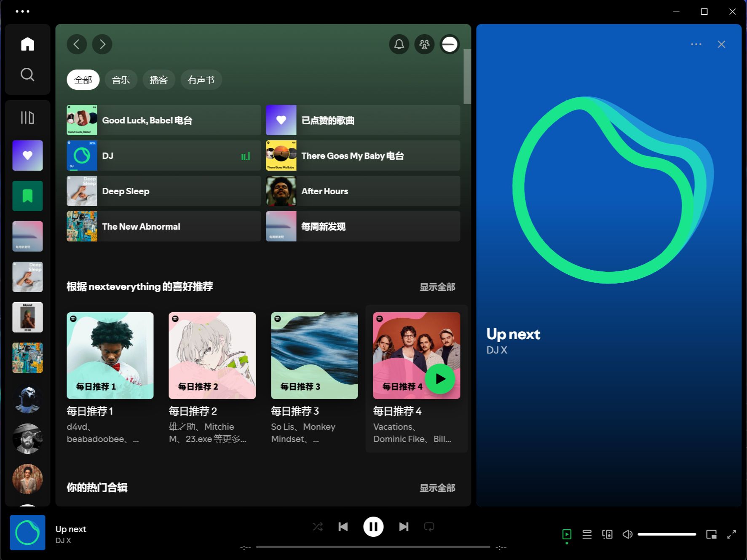This screenshot has height=560, width=747.
Task: Open Friend Activity icon
Action: (x=424, y=44)
